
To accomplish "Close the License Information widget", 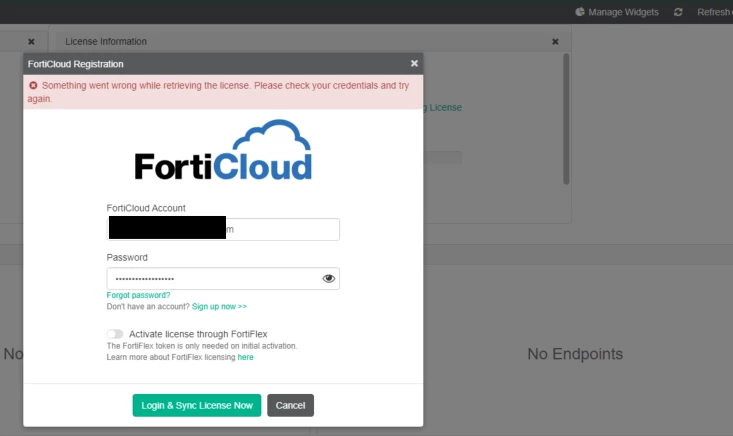I will coord(555,42).
